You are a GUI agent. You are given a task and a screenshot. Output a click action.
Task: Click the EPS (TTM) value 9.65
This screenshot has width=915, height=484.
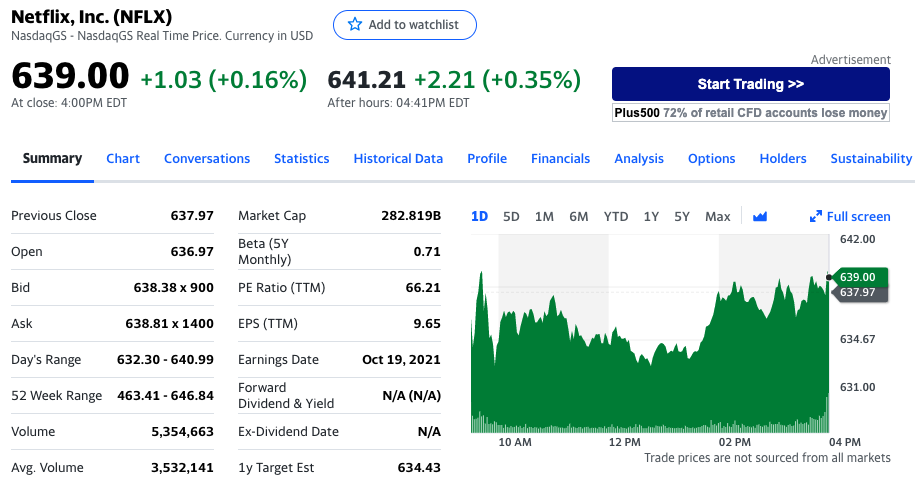click(427, 323)
